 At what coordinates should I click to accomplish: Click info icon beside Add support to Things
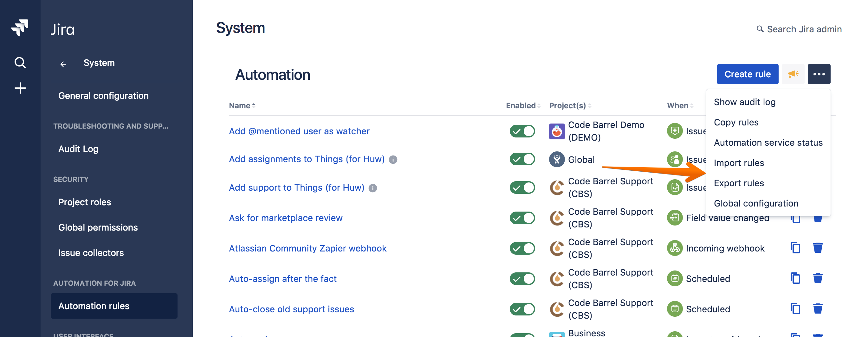[373, 188]
